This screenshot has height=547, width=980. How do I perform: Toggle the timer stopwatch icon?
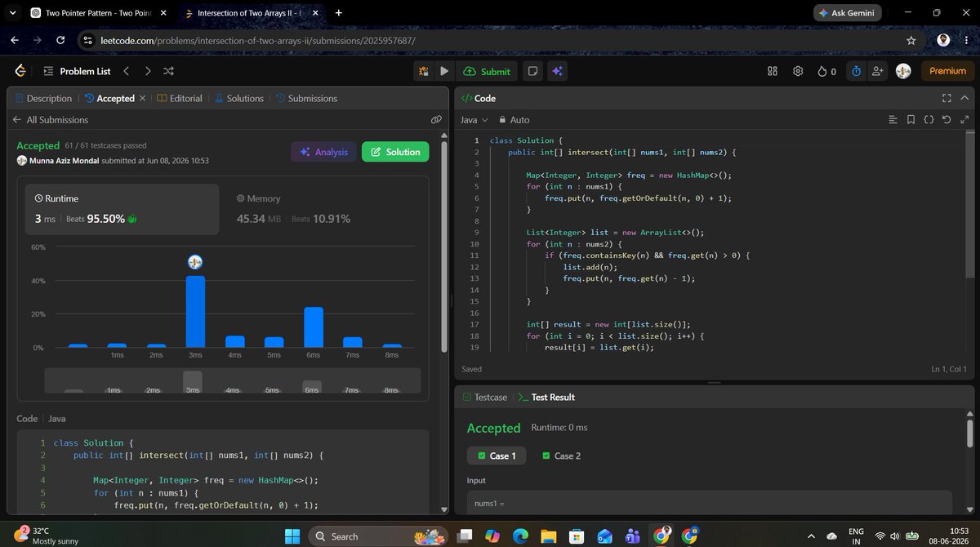(856, 71)
